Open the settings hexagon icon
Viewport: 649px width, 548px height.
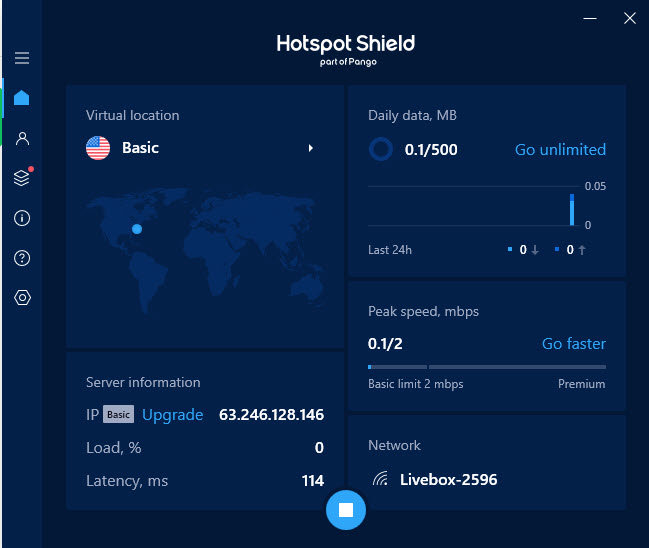[22, 298]
